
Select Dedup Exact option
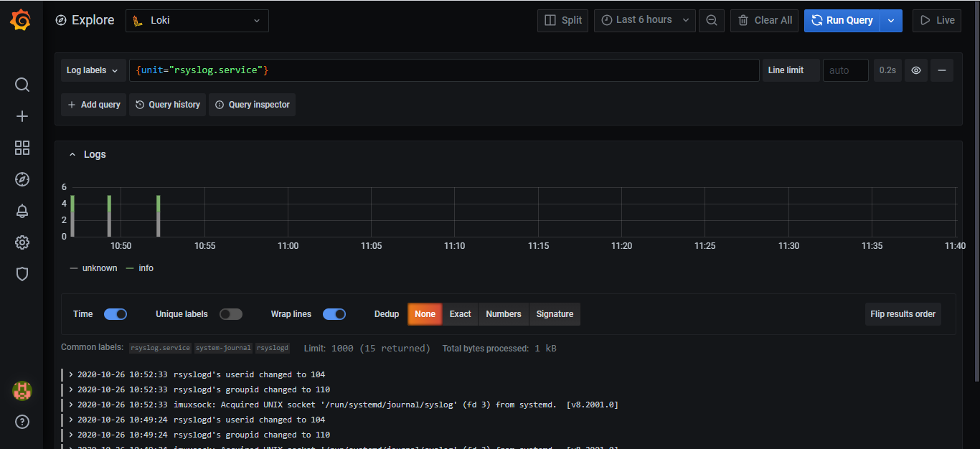click(x=461, y=314)
